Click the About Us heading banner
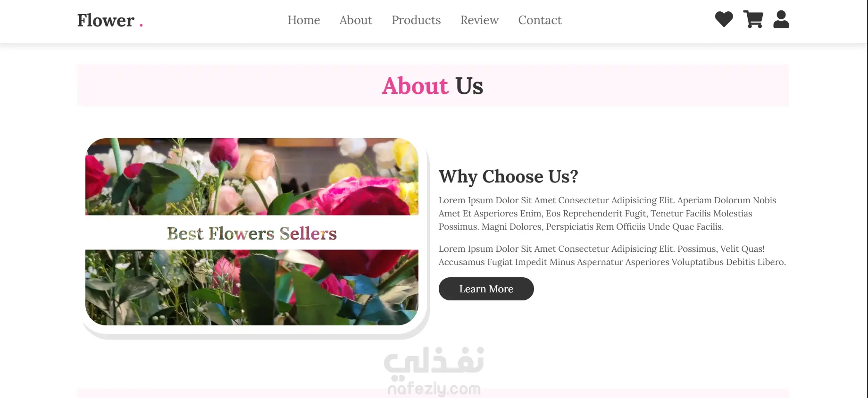868x398 pixels. (433, 85)
